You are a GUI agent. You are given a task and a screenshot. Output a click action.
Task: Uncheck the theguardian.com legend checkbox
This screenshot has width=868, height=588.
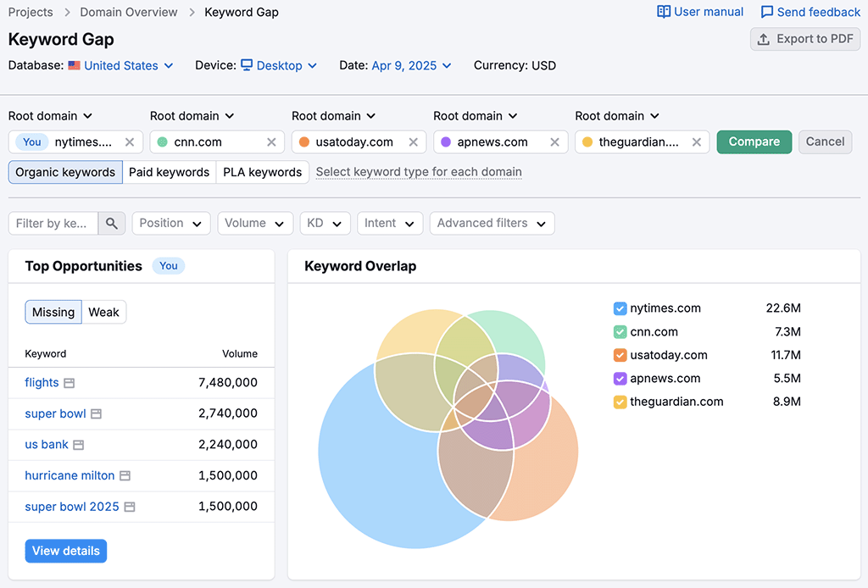pos(620,402)
